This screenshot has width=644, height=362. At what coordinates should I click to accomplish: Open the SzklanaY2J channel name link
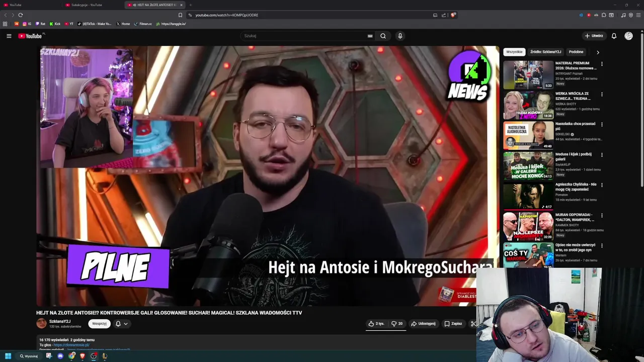60,321
